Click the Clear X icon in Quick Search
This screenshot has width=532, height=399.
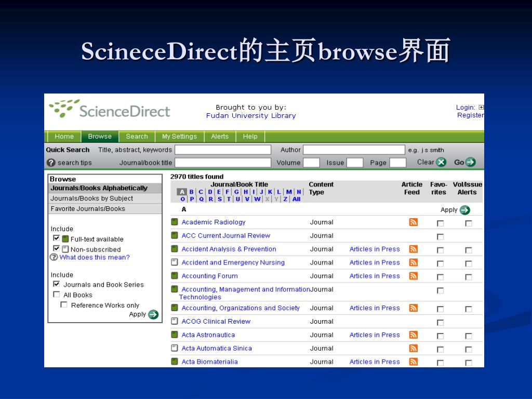[441, 162]
